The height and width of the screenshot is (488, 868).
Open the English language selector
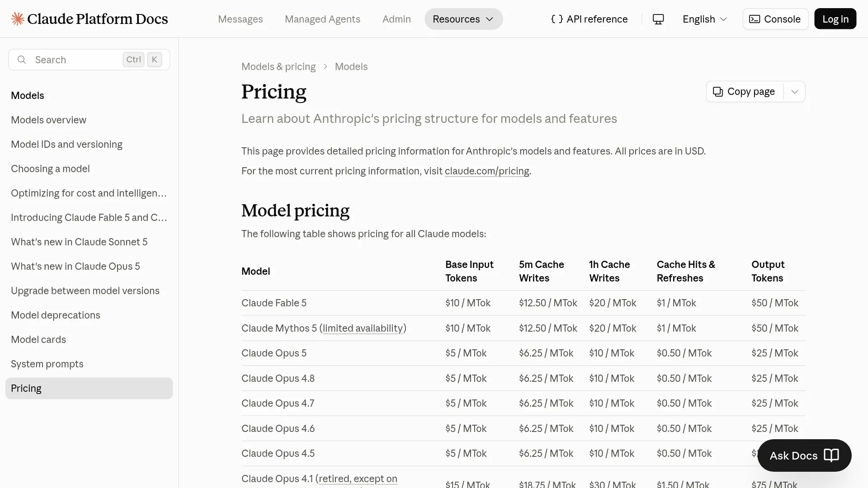[x=705, y=19]
